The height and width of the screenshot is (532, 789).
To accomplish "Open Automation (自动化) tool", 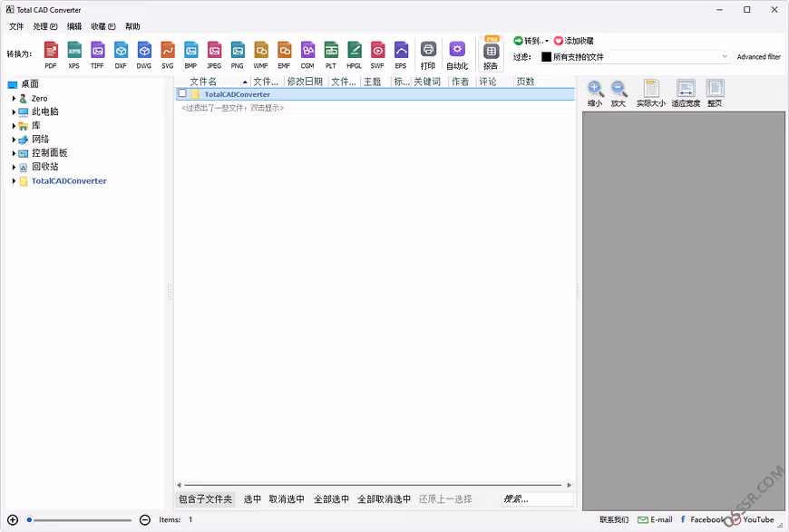I will tap(457, 54).
